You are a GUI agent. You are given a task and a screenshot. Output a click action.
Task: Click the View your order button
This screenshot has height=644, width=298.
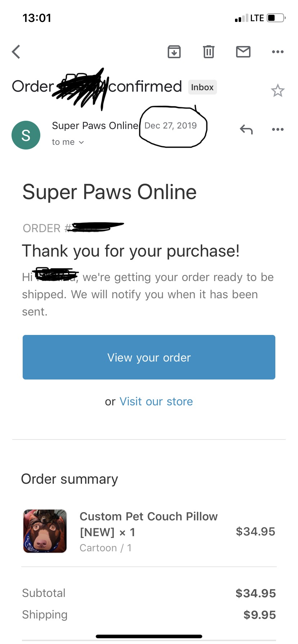click(x=149, y=357)
